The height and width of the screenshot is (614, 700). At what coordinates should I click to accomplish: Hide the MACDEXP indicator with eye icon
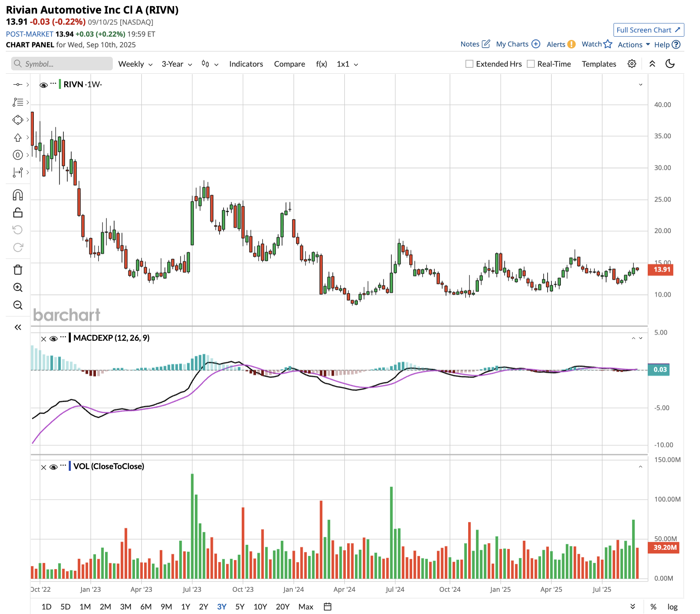click(53, 339)
